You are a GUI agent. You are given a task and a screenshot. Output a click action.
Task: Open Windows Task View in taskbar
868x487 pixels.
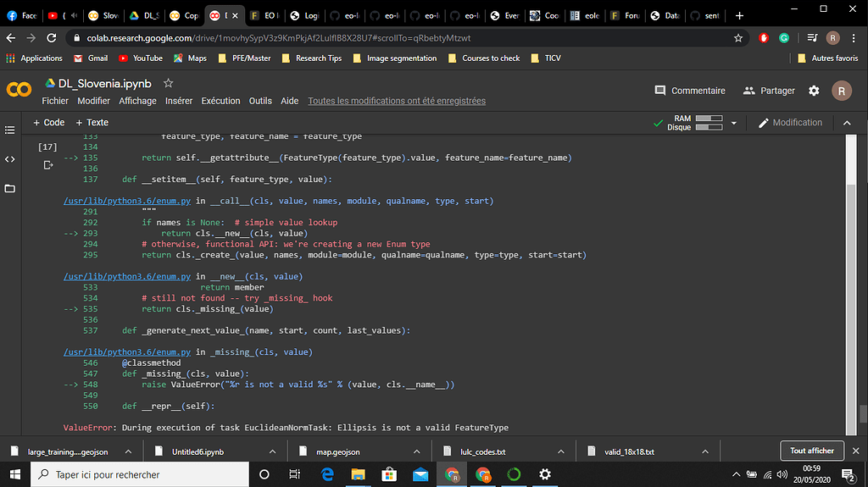point(294,474)
